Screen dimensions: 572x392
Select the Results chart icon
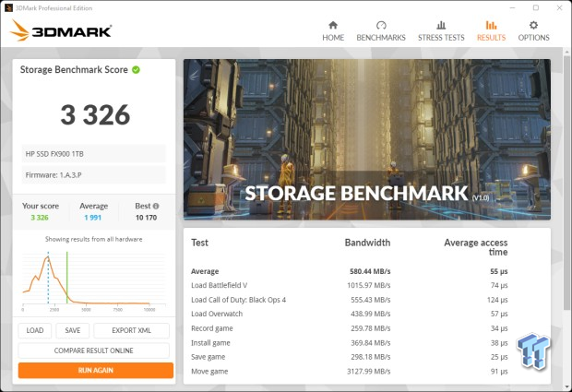(x=491, y=25)
